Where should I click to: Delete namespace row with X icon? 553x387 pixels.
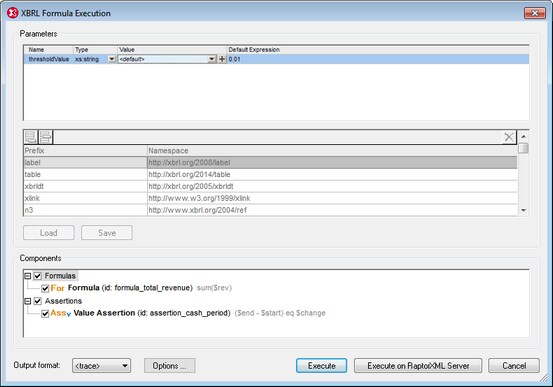509,137
